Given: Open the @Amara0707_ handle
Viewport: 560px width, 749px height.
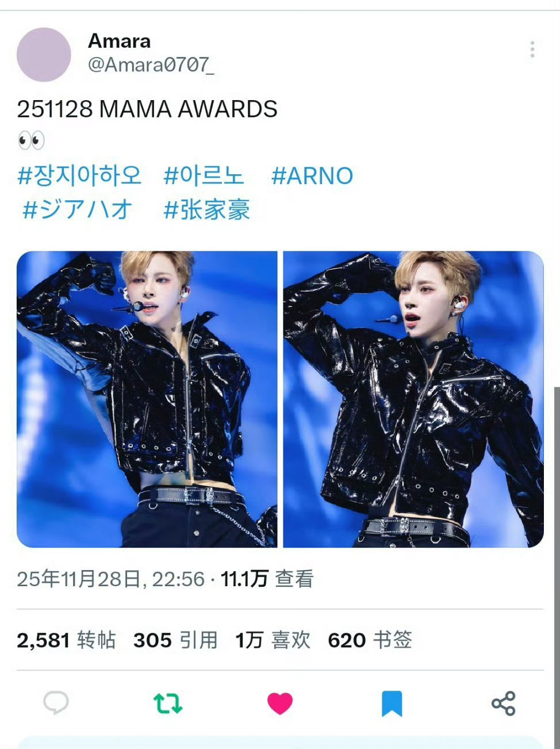Looking at the screenshot, I should point(151,64).
